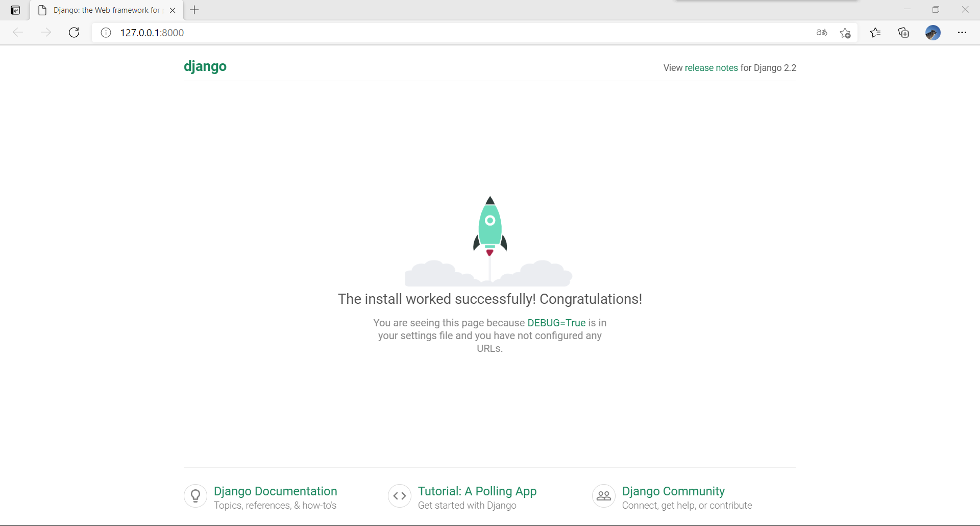The width and height of the screenshot is (980, 526).
Task: Open the DEBUG=True link
Action: click(556, 323)
